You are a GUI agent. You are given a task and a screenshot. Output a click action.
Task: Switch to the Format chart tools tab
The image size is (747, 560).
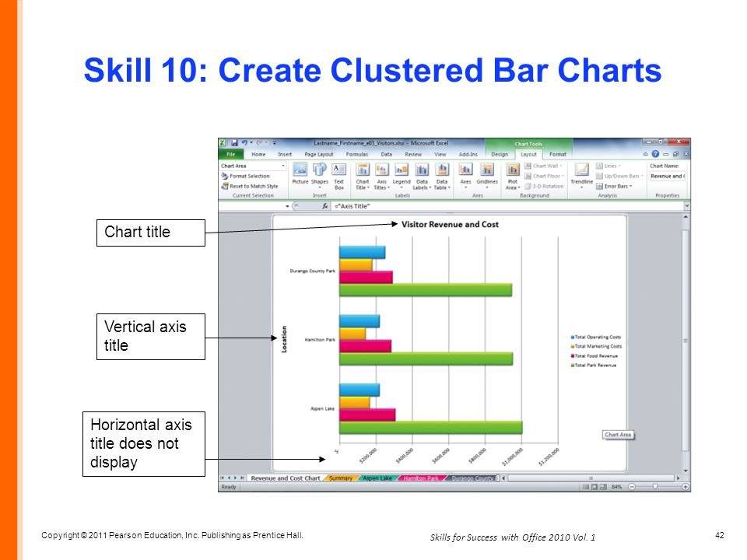pyautogui.click(x=558, y=154)
